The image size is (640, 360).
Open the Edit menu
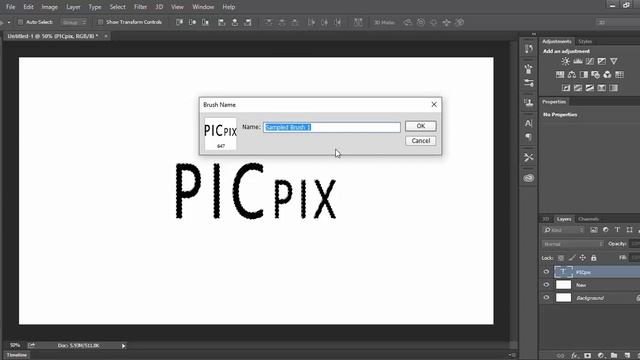[28, 7]
